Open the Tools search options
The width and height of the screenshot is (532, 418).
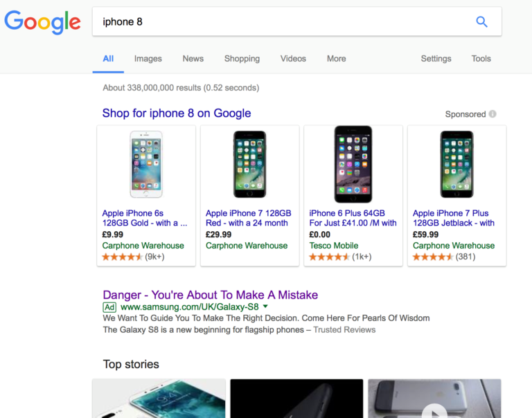(x=481, y=59)
